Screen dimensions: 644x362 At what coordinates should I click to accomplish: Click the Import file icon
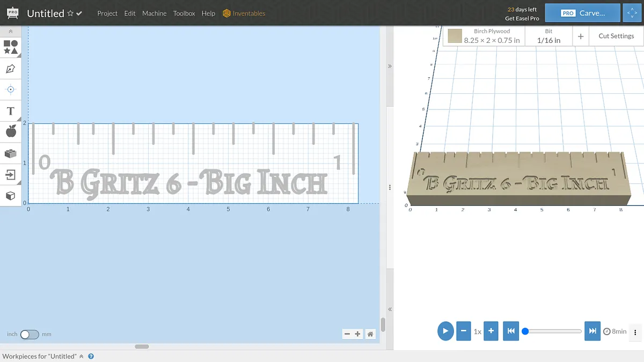[10, 174]
